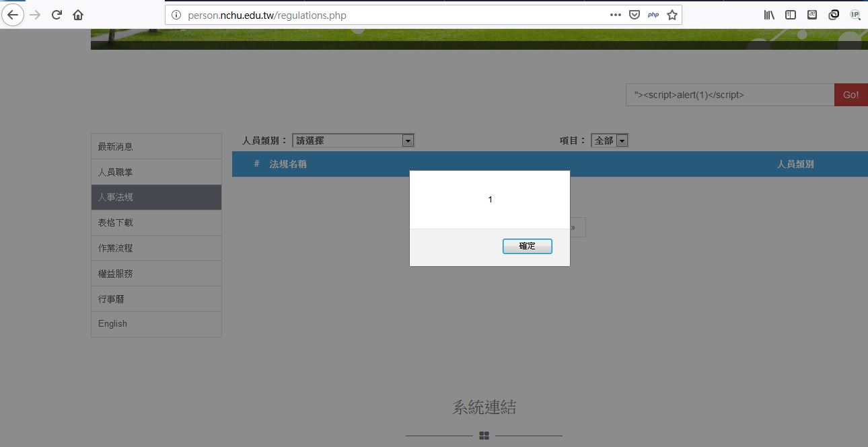Show site information icon in address bar
The image size is (868, 447).
point(176,15)
